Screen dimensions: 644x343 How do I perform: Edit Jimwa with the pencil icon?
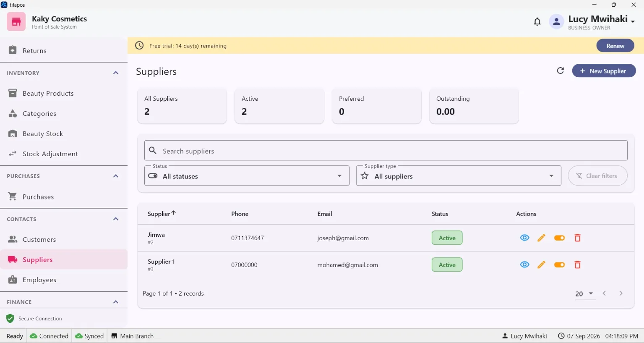541,238
